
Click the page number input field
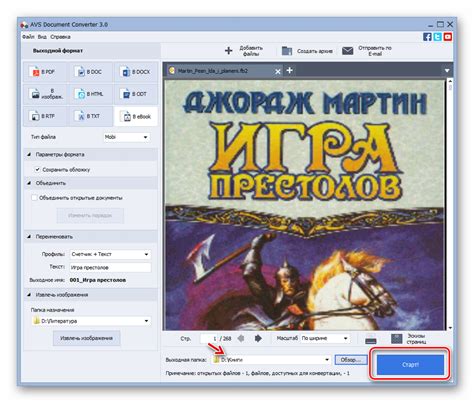point(209,338)
